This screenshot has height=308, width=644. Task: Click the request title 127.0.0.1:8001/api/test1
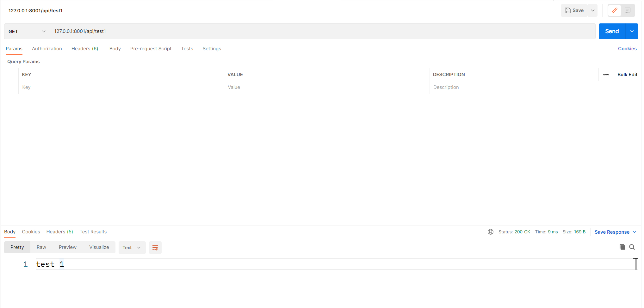tap(35, 11)
